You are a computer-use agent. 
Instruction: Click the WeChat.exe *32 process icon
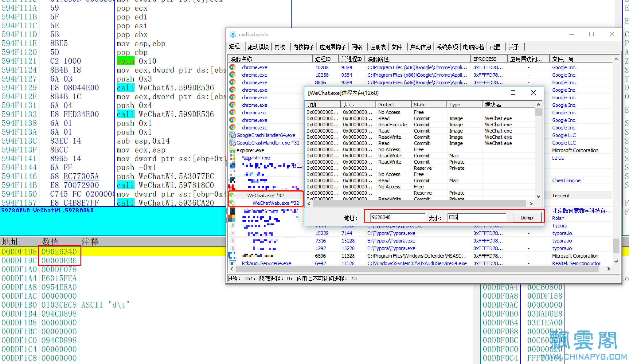click(232, 195)
